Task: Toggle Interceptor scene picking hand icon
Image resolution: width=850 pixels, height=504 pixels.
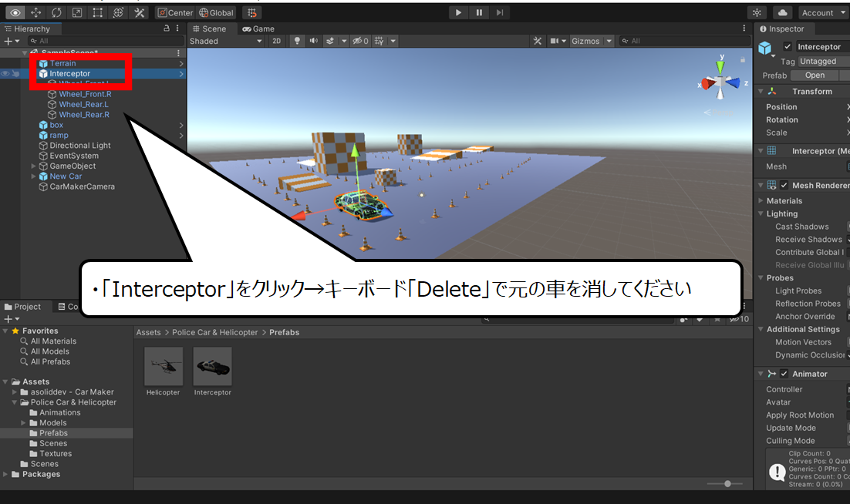Action: (15, 74)
